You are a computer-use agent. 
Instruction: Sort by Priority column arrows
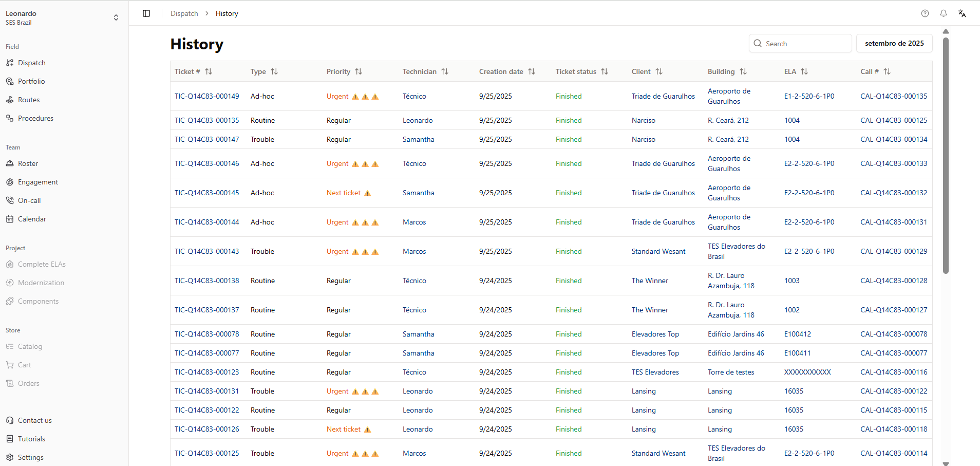359,72
